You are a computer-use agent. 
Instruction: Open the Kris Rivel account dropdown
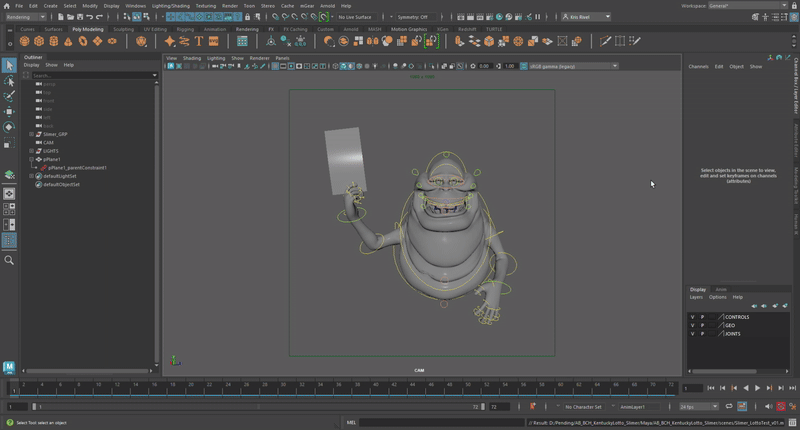click(x=586, y=17)
